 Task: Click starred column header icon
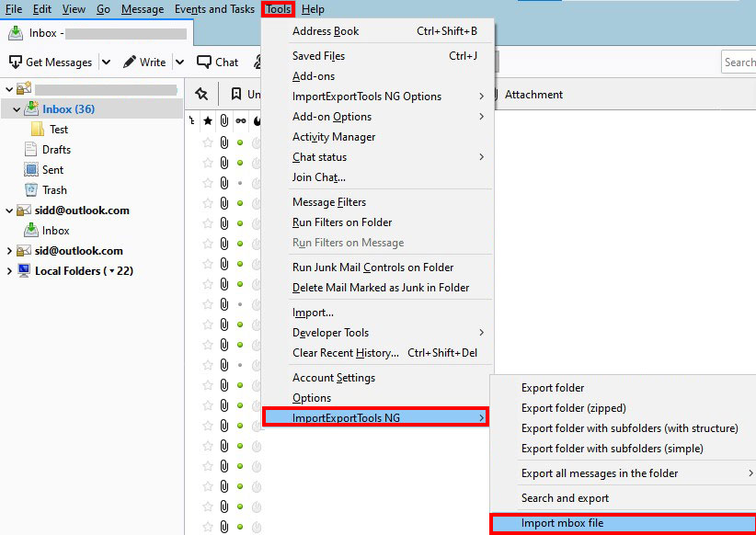tap(208, 120)
